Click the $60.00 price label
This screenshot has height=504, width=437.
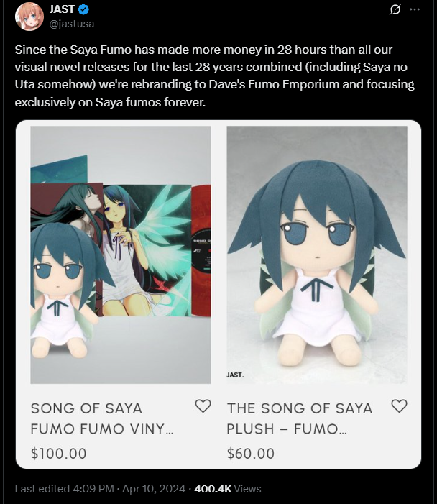(x=251, y=454)
